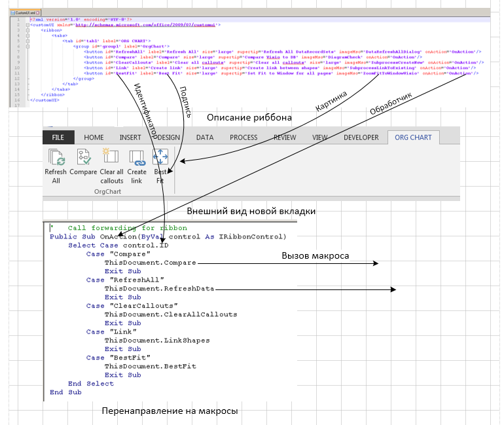504x425 pixels.
Task: Open the FILE tab
Action: [x=58, y=138]
